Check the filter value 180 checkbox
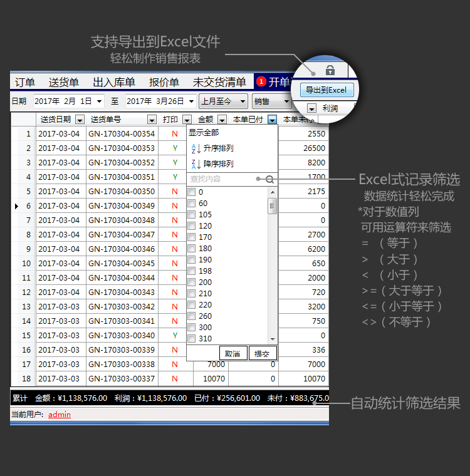The width and height of the screenshot is (470, 476). tap(192, 248)
